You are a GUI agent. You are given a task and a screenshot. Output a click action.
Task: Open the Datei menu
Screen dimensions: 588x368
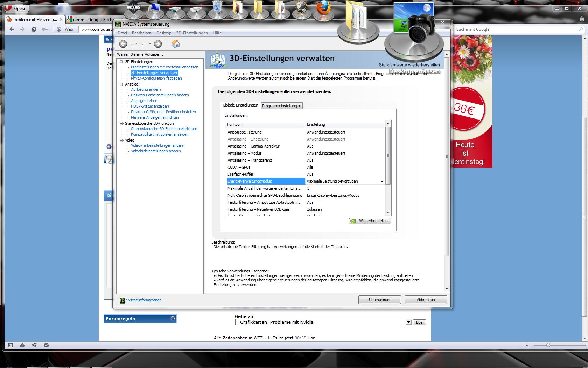(x=122, y=33)
